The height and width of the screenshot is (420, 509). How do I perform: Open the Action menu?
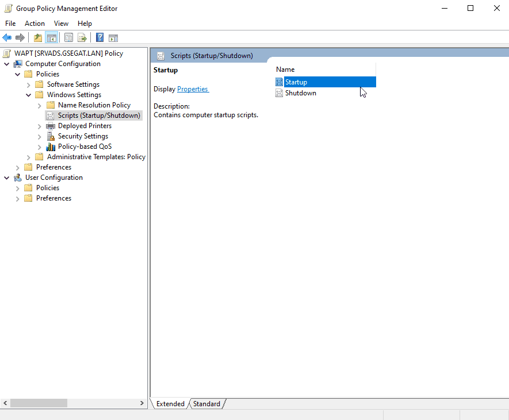[35, 24]
